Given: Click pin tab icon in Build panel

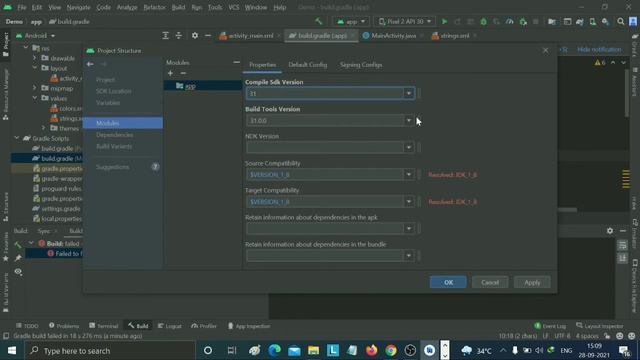Looking at the screenshot, I should tap(18, 258).
